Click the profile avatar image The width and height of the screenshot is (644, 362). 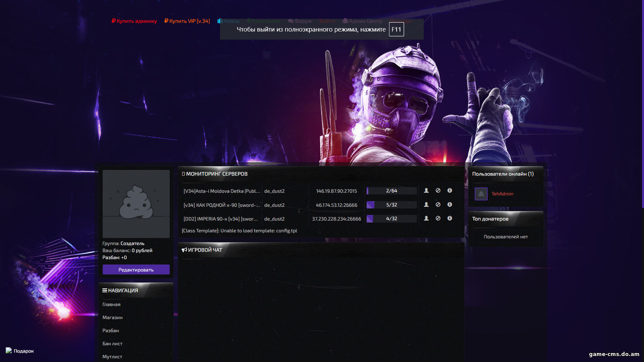click(x=136, y=204)
